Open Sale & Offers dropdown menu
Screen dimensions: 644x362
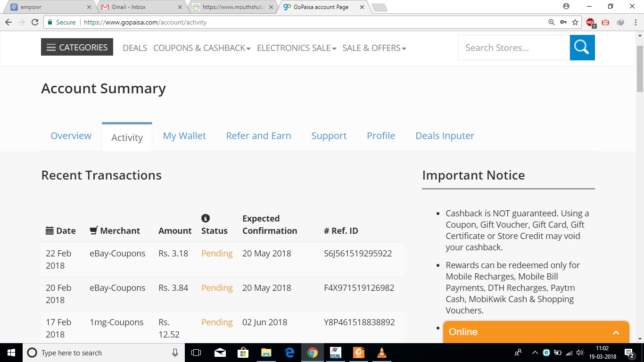(x=374, y=48)
